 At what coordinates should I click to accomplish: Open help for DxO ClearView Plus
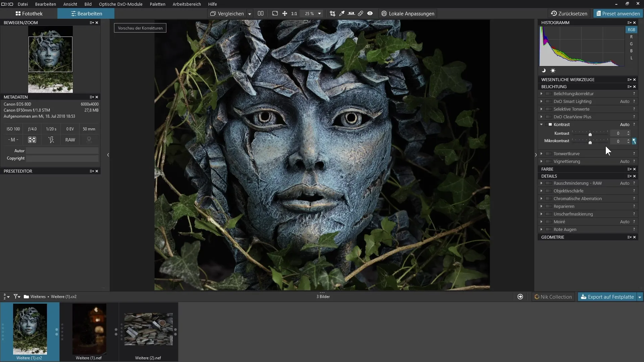[634, 117]
